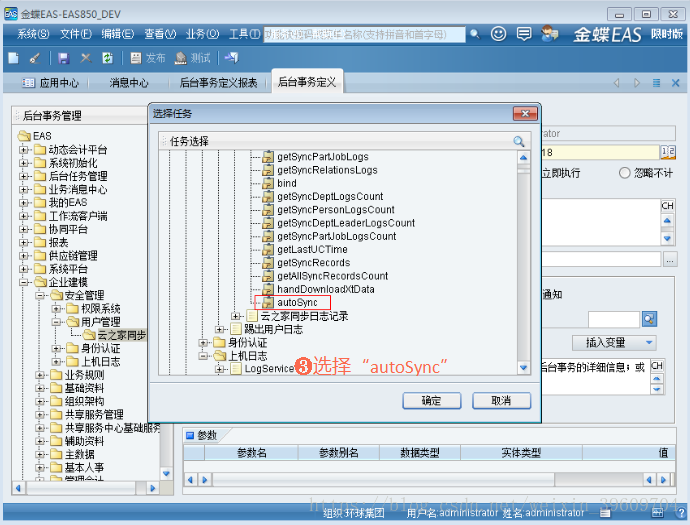Viewport: 690px width, 525px height.
Task: Expand the 踢出用户日志 node
Action: (x=220, y=329)
